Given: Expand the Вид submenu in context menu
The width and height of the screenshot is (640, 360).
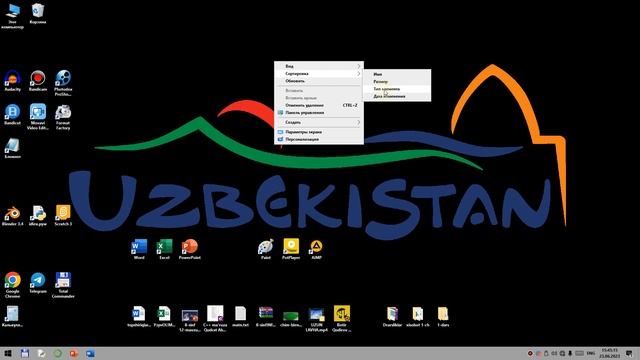Looking at the screenshot, I should pyautogui.click(x=319, y=66).
